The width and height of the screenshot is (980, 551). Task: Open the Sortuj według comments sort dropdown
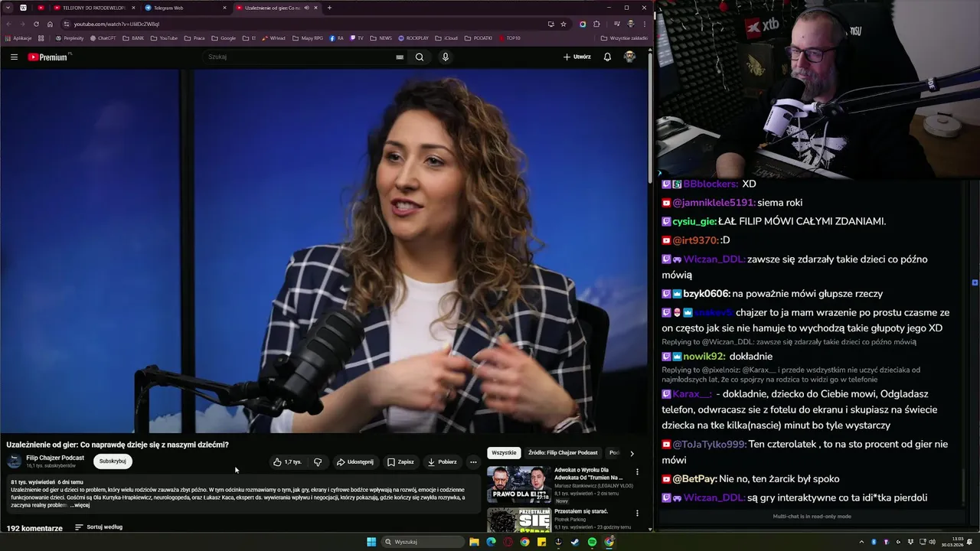tap(99, 527)
